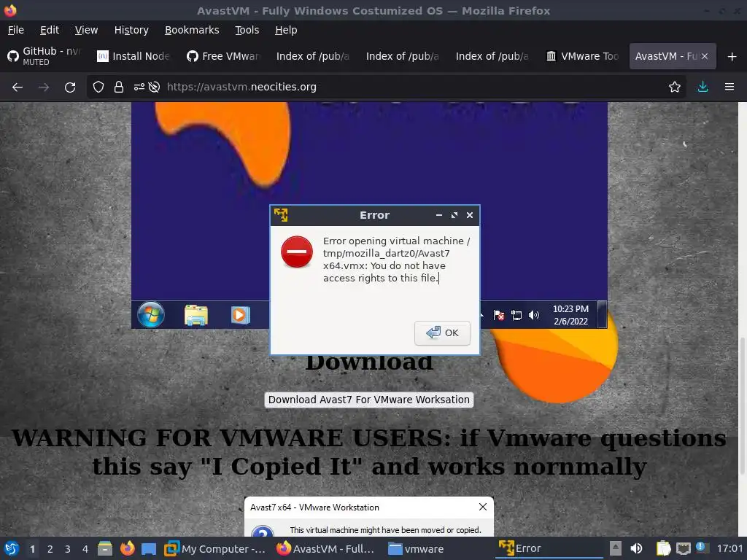Open the Help menu
Viewport: 747px width, 560px height.
click(x=286, y=30)
